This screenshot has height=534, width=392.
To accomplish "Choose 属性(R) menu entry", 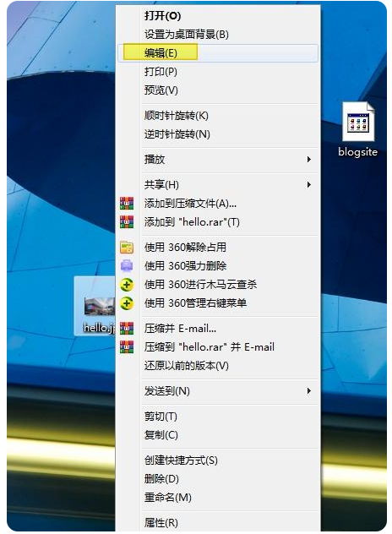I will point(218,522).
